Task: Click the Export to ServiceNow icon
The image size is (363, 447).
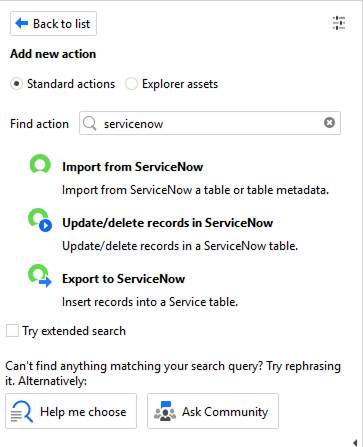Action: pos(40,276)
